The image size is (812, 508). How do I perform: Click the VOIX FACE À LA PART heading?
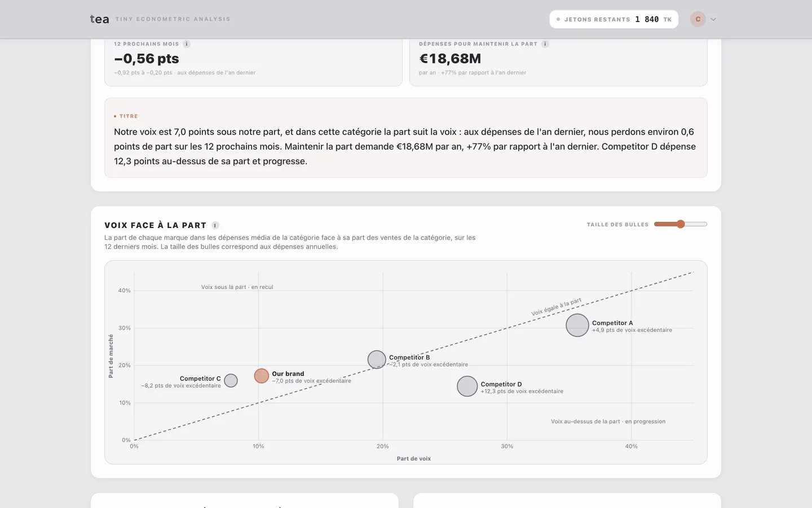(156, 225)
